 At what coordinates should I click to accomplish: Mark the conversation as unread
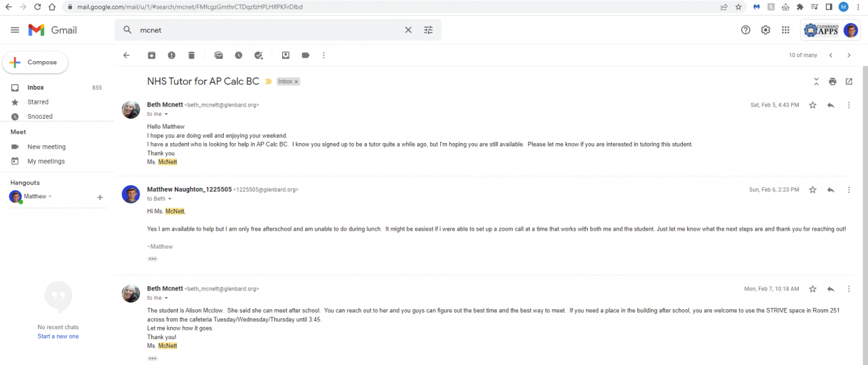218,56
